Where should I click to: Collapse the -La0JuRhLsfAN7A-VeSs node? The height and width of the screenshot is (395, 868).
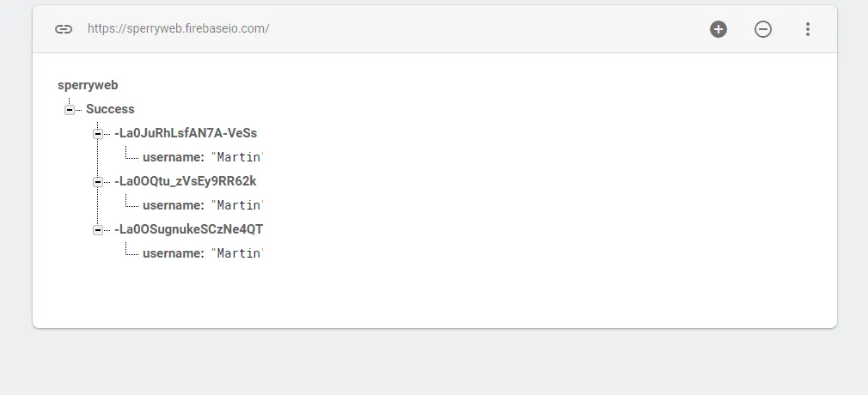pyautogui.click(x=98, y=133)
